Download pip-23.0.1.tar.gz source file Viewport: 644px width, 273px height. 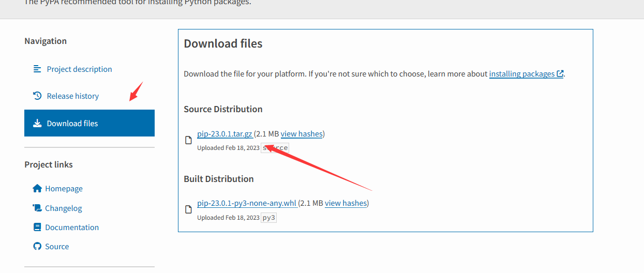(x=225, y=134)
